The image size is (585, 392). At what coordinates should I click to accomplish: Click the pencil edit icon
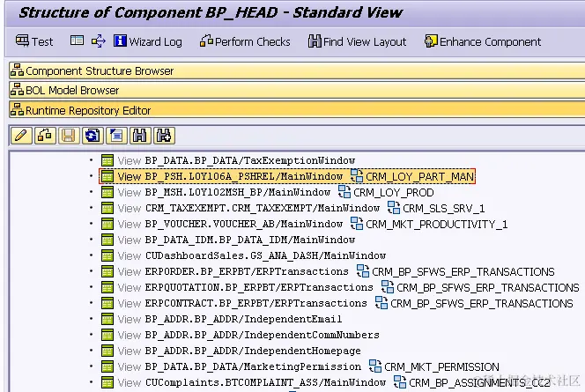(x=21, y=136)
